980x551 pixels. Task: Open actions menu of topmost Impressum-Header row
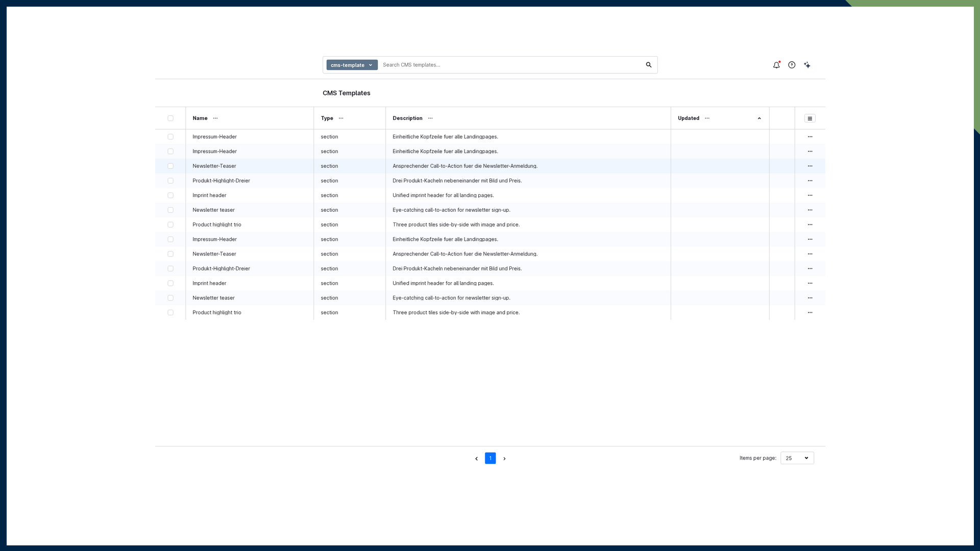[x=810, y=137]
